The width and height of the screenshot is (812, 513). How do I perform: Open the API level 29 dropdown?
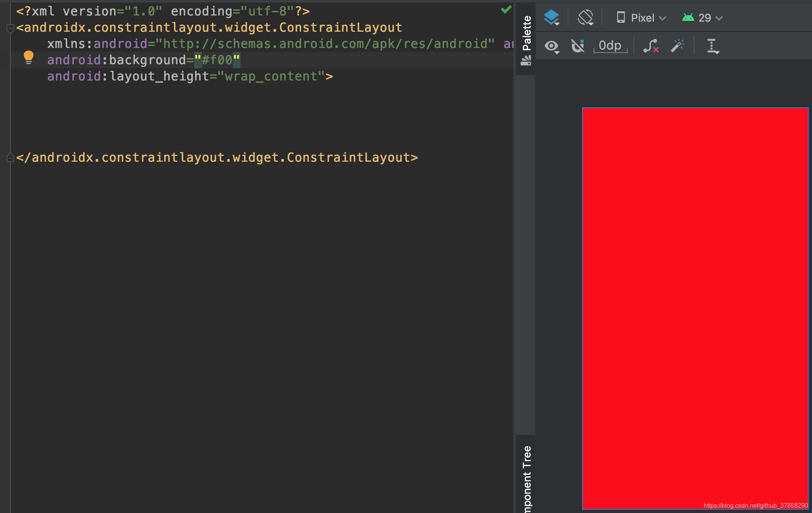point(703,18)
